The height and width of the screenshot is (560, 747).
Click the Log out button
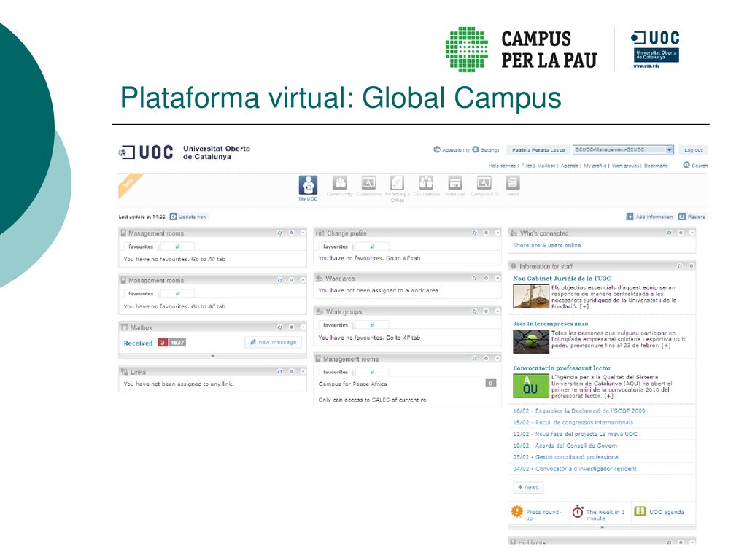click(x=693, y=150)
